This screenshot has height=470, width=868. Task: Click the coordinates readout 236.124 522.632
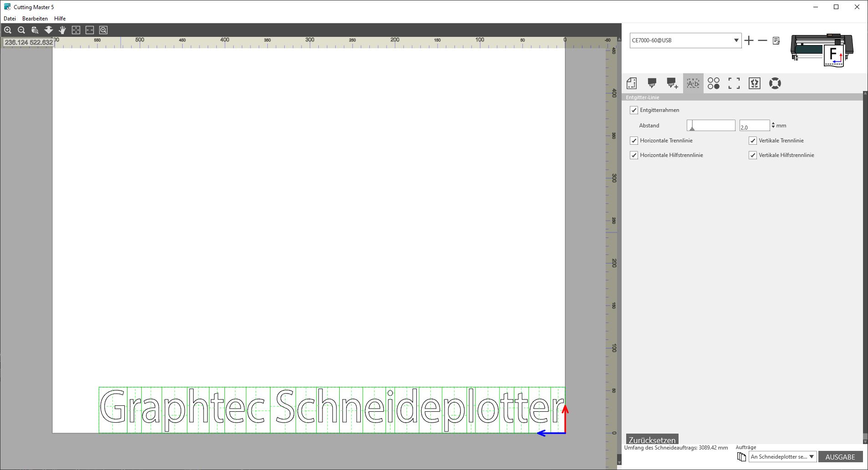(29, 42)
